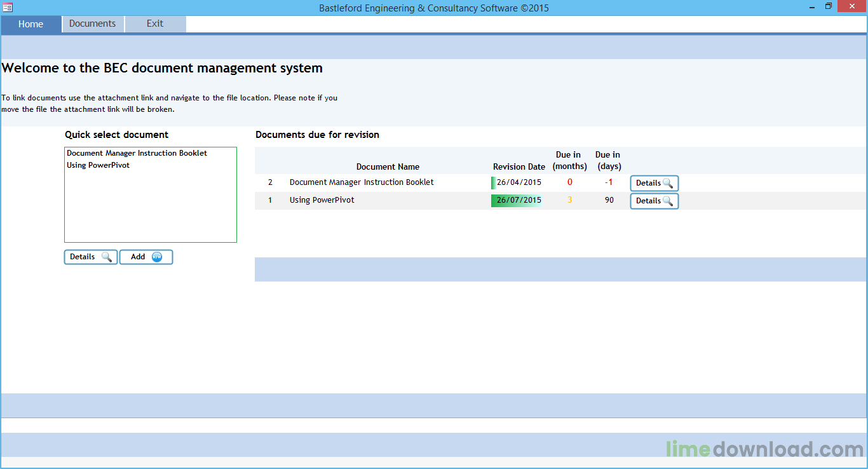Click the 26/04/2015 revision date field
Screen dimensions: 868x469
pos(518,182)
